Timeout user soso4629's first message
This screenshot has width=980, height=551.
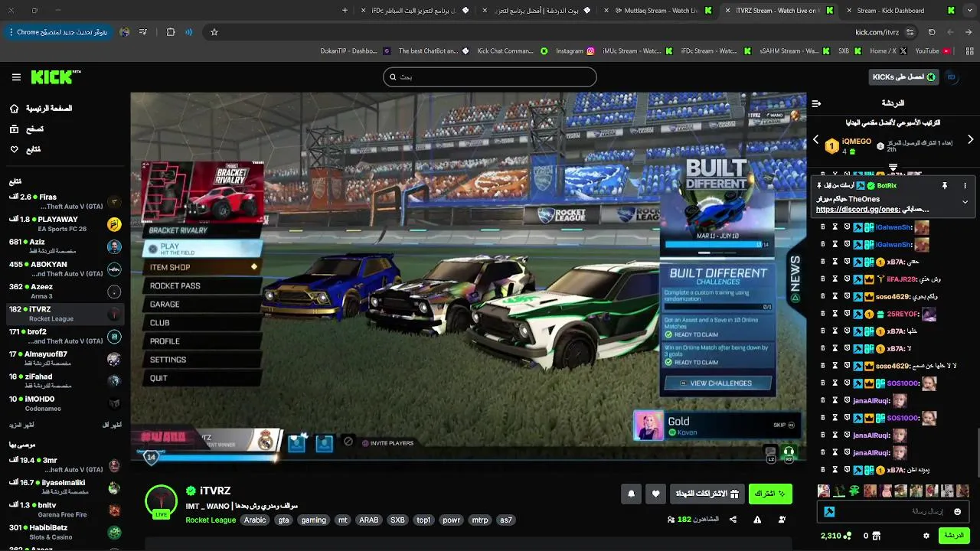pyautogui.click(x=835, y=297)
